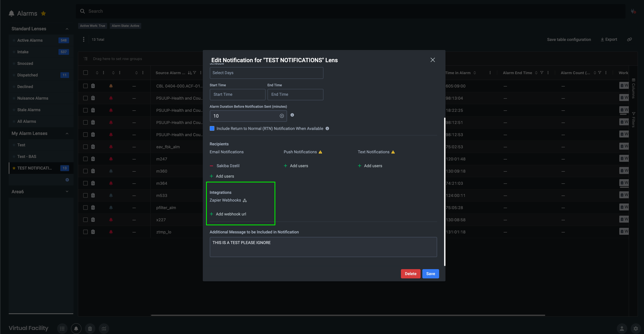Click the add-lens plus icon under the TEST NOTIFICATI... lens
Image resolution: width=644 pixels, height=334 pixels.
pos(67,180)
